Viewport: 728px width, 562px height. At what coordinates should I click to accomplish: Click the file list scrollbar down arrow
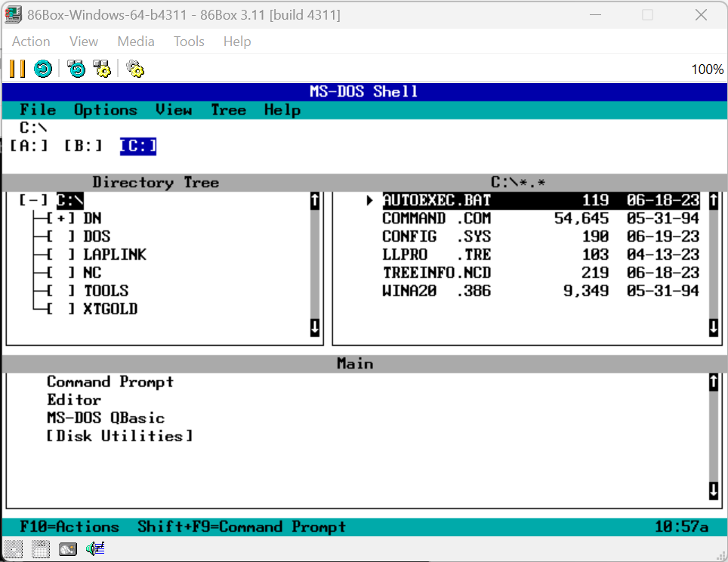(712, 328)
